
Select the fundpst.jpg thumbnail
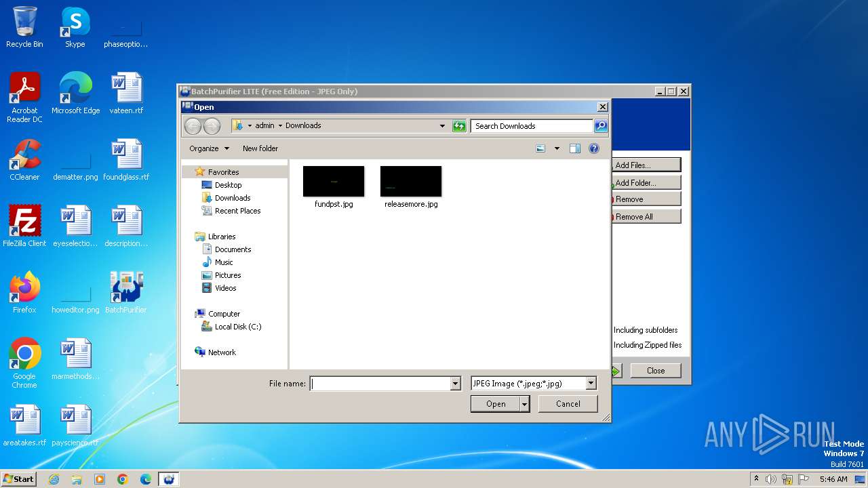(334, 182)
